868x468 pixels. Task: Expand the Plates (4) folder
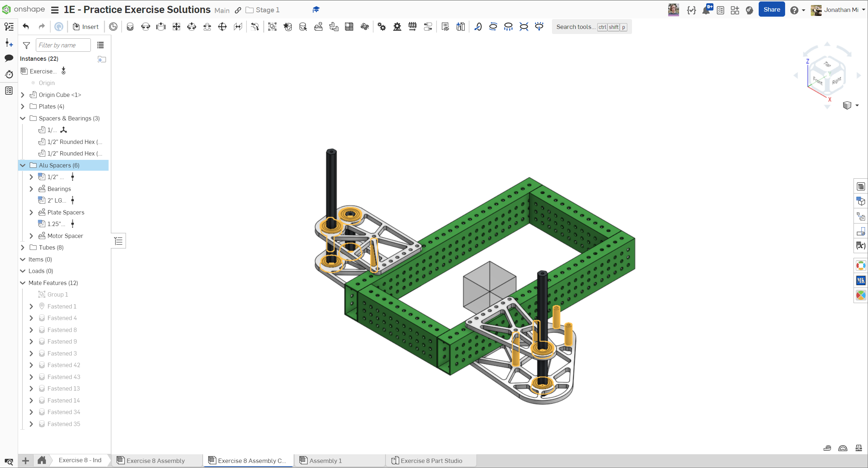[x=23, y=106]
